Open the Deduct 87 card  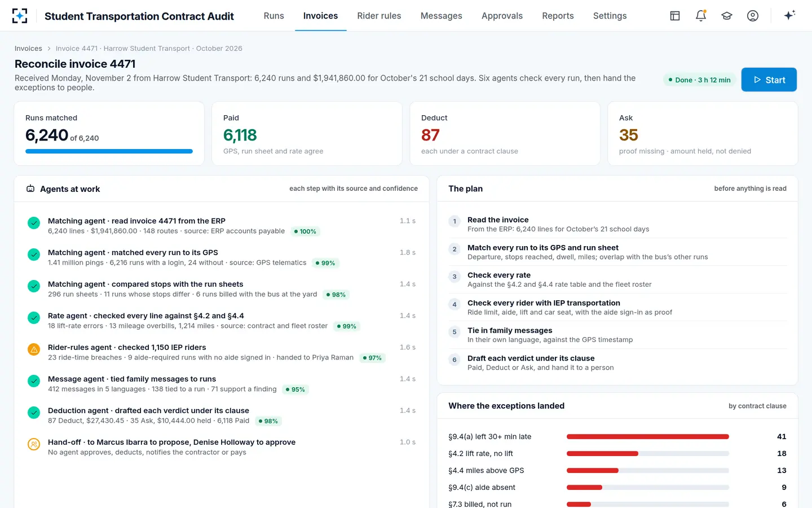pyautogui.click(x=505, y=134)
